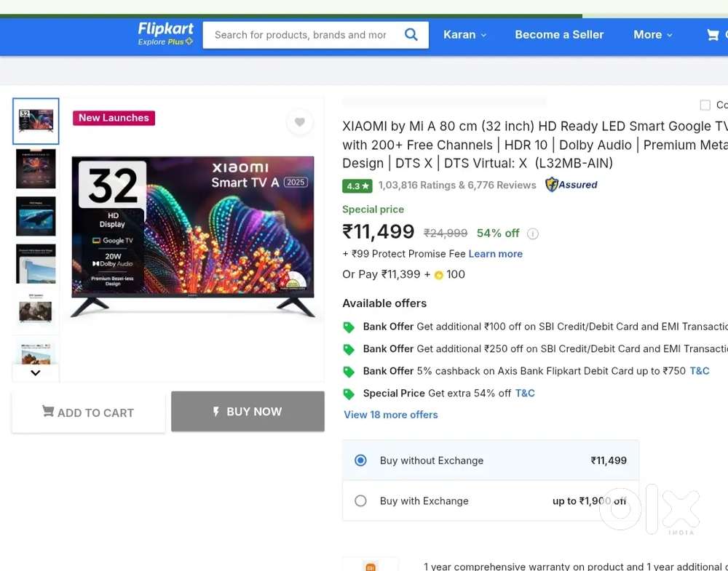Image resolution: width=728 pixels, height=571 pixels.
Task: Tick the Compare checkbox
Action: (x=705, y=105)
